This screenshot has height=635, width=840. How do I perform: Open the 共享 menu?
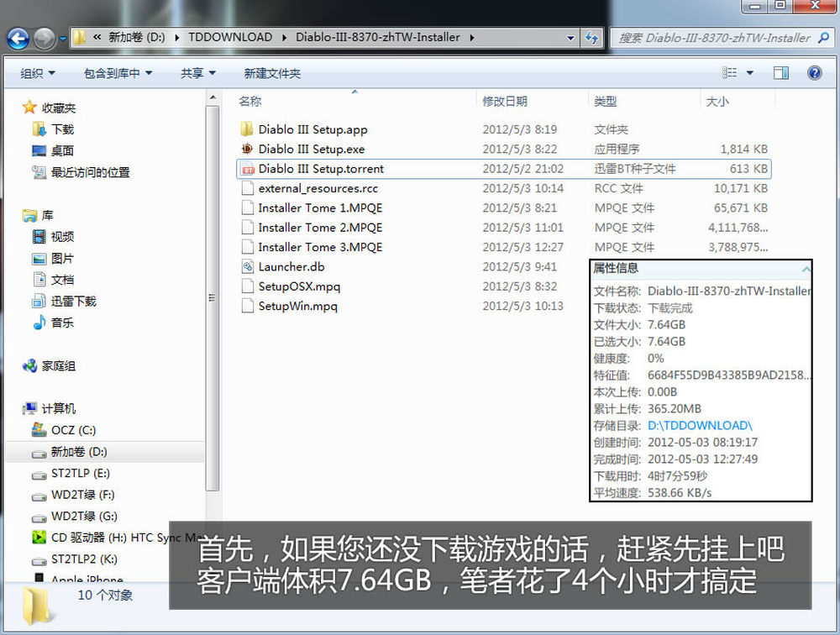pyautogui.click(x=197, y=73)
